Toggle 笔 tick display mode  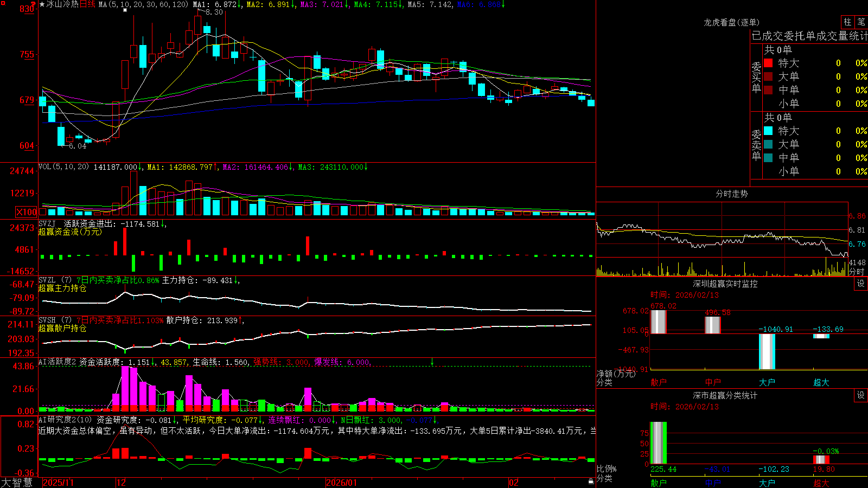coord(861,22)
